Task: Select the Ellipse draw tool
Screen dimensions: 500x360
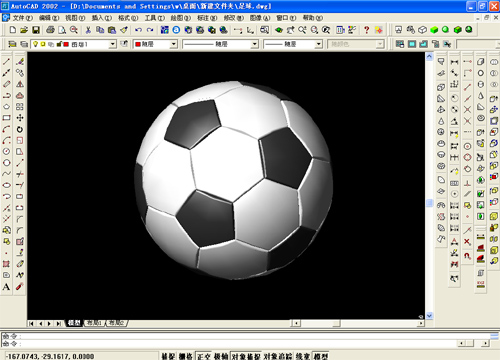Action: click(6, 185)
